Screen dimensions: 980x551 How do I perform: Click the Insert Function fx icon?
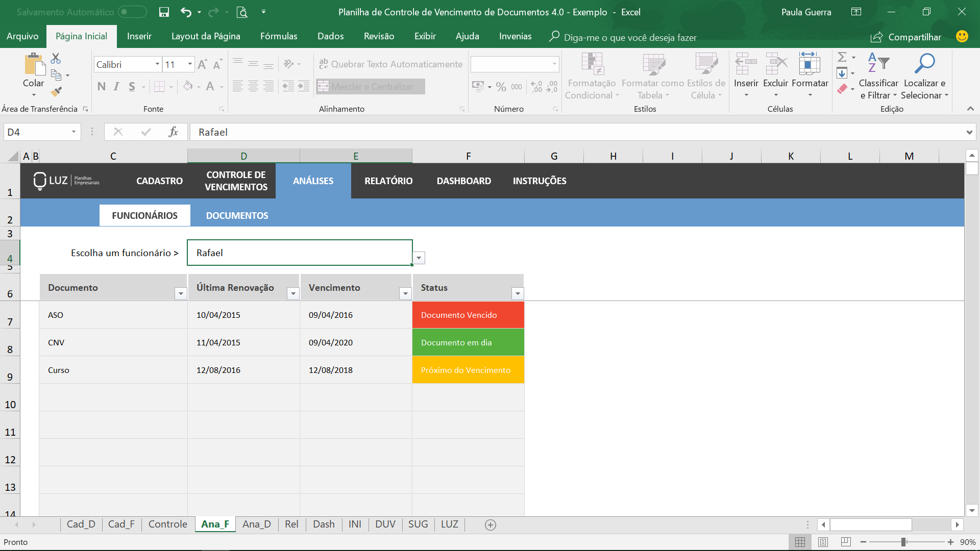coord(173,132)
